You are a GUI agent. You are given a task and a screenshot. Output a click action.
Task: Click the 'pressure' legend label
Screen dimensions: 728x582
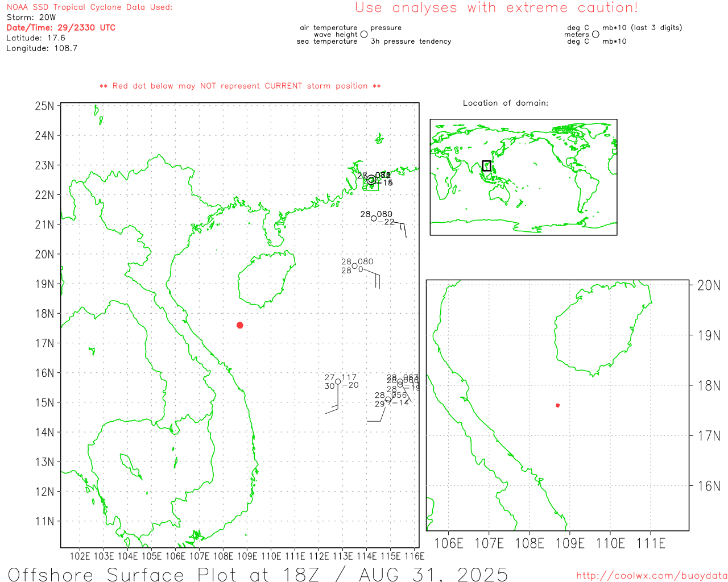coord(386,28)
